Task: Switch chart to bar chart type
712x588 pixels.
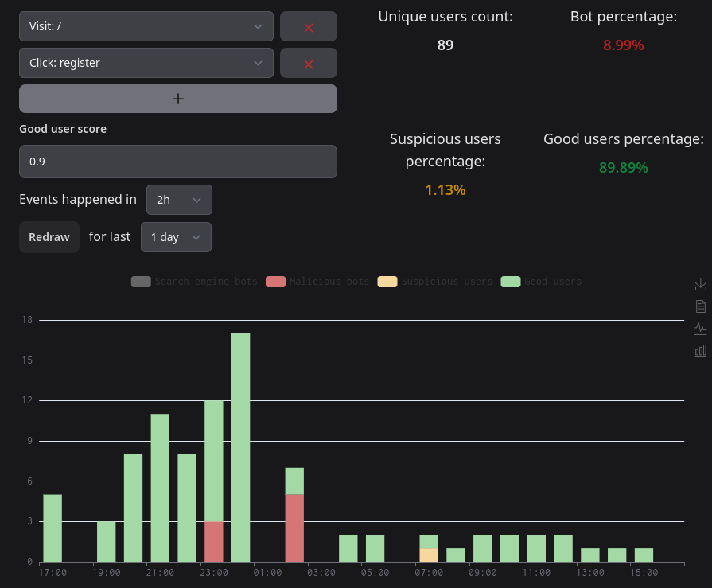Action: pyautogui.click(x=700, y=350)
